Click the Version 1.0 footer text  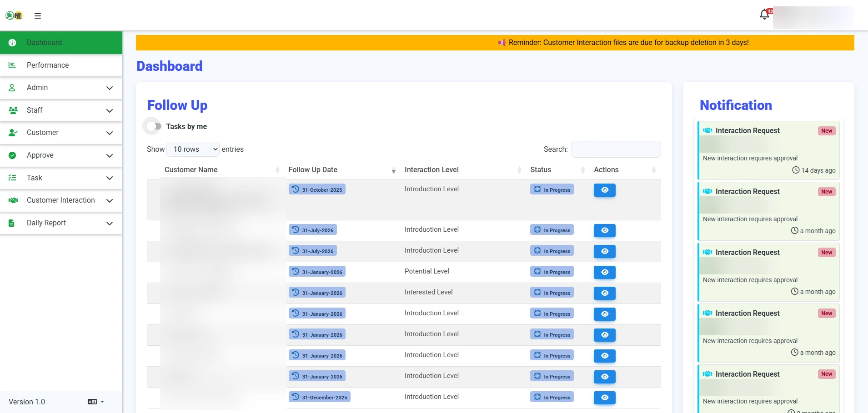point(27,402)
